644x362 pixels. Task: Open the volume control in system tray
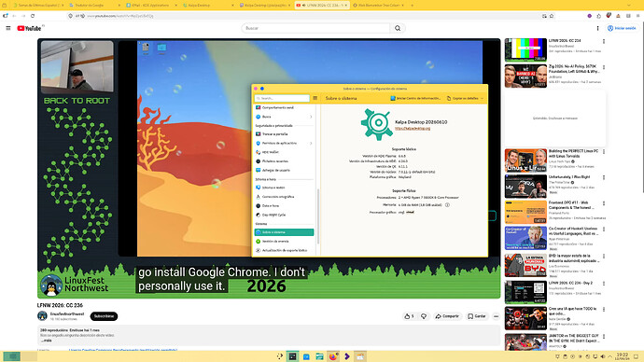(x=603, y=356)
